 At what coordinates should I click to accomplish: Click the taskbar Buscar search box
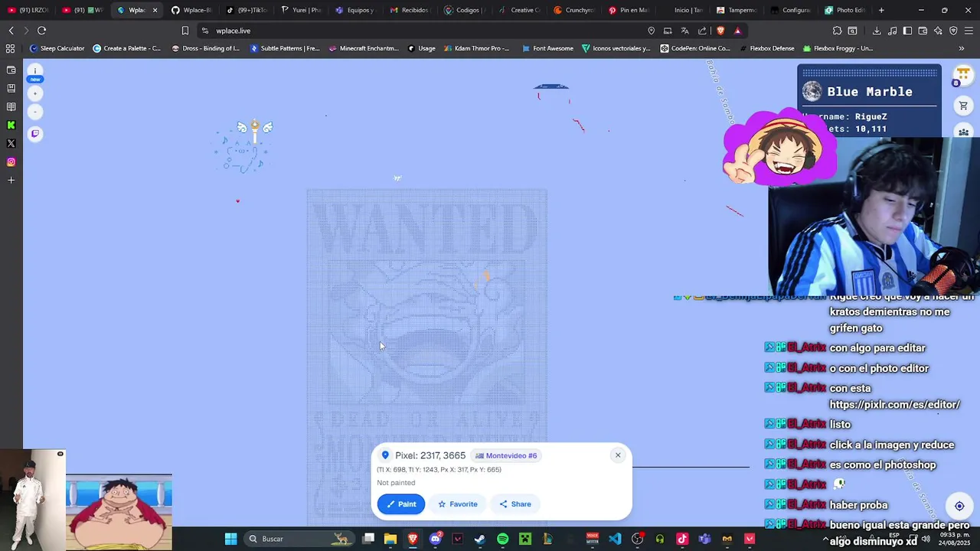(299, 539)
